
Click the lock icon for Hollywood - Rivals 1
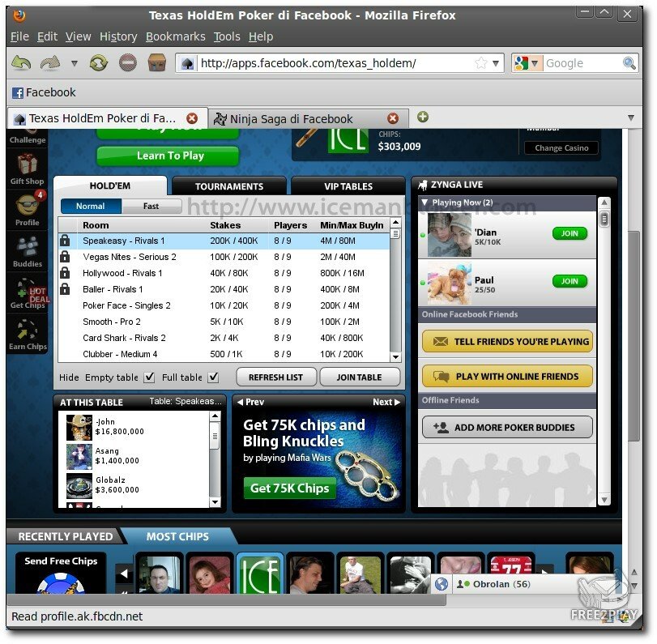65,273
